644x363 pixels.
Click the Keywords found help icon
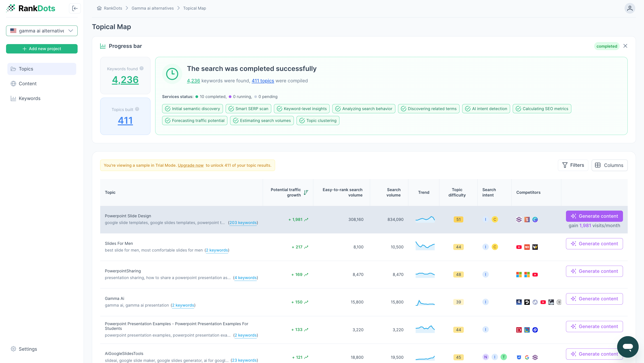(x=142, y=68)
